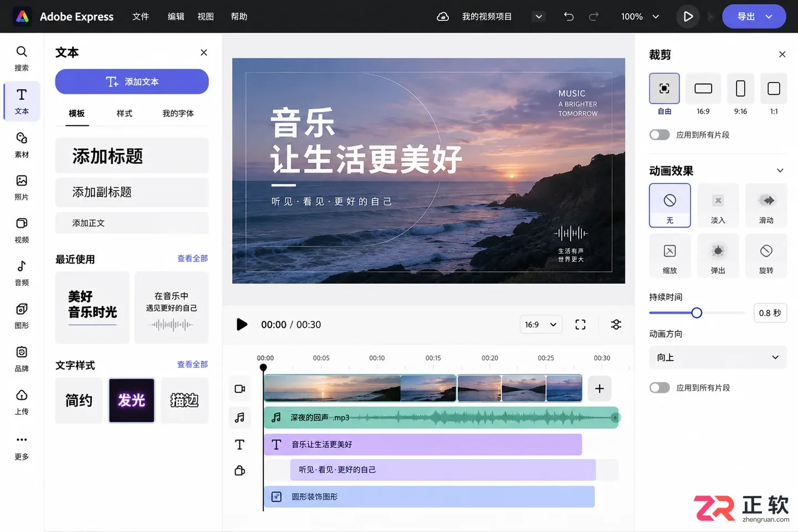Toggle 应用到所有片段 under crop options
Viewport: 798px width, 532px height.
(659, 135)
